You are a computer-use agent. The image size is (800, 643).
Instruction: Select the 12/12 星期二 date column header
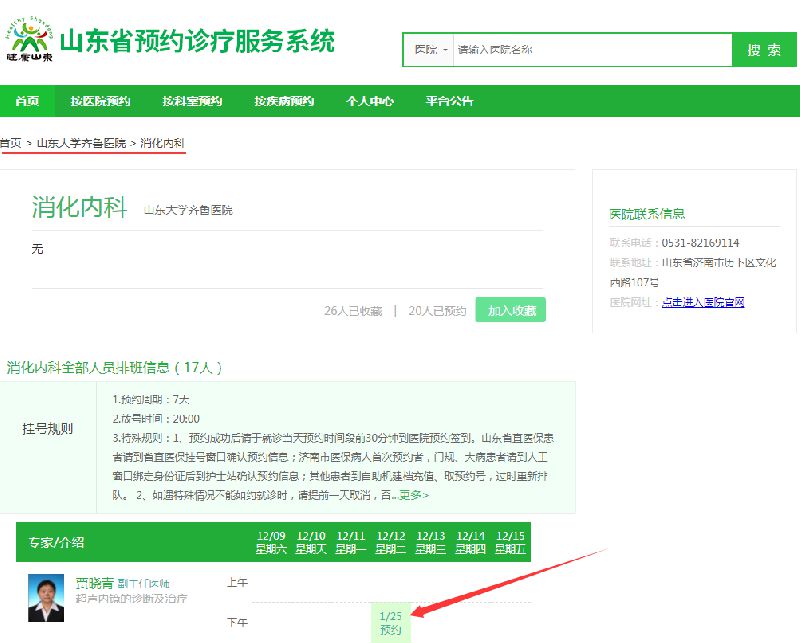391,542
